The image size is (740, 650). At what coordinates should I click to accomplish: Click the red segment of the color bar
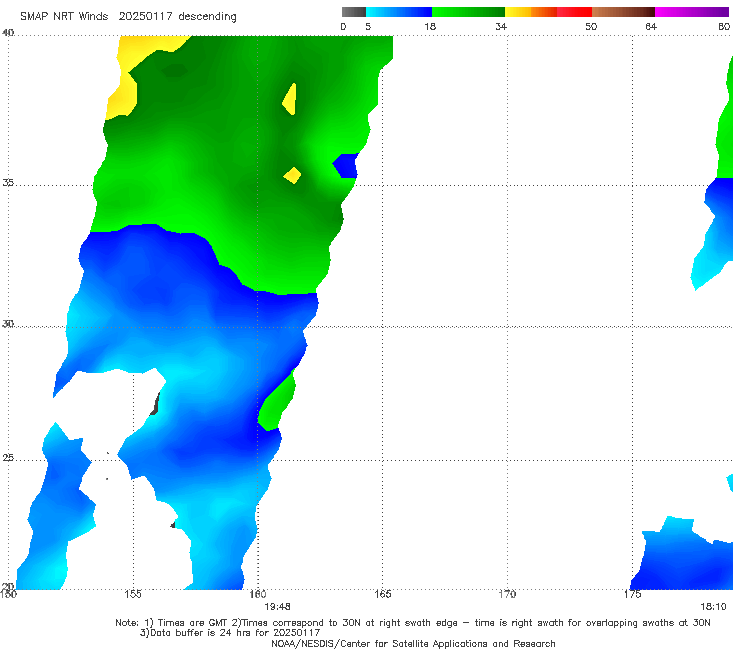[x=574, y=12]
